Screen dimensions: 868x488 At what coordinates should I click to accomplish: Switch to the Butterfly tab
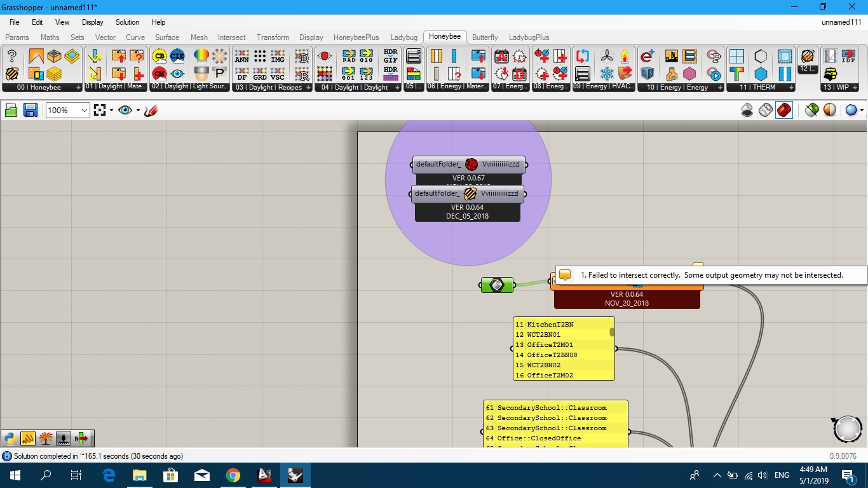485,37
